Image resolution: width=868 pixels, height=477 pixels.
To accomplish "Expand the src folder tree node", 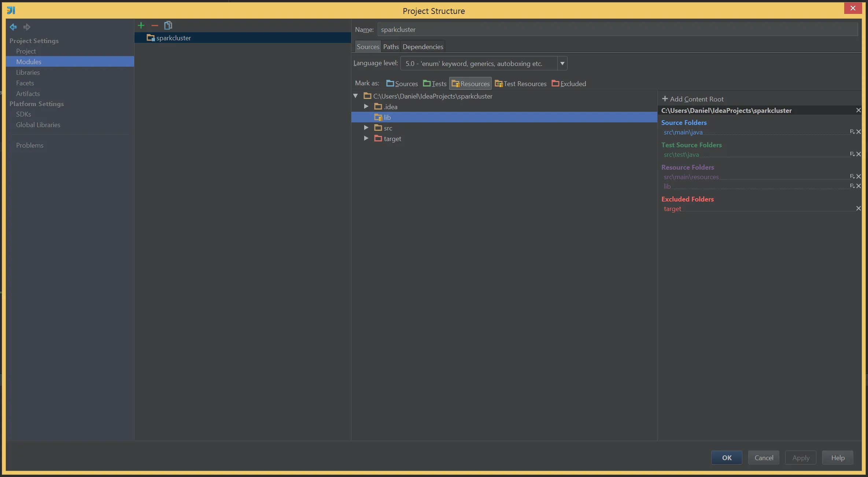I will 366,128.
